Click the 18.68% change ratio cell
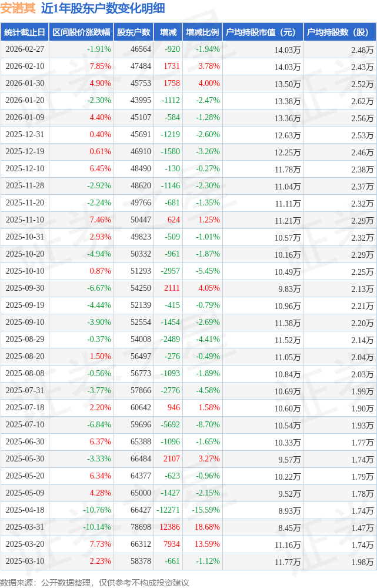This screenshot has width=377, height=588. click(x=207, y=527)
